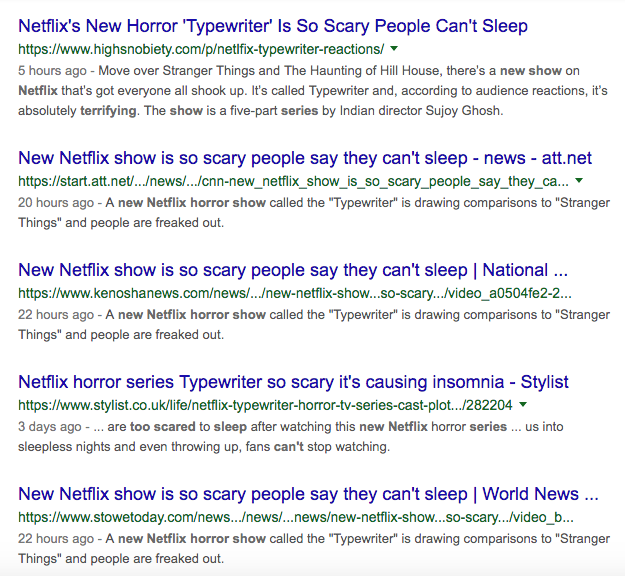Viewport: 625px width, 576px height.
Task: Expand dropdown arrow beside stylist.co.uk URL
Action: pos(523,405)
